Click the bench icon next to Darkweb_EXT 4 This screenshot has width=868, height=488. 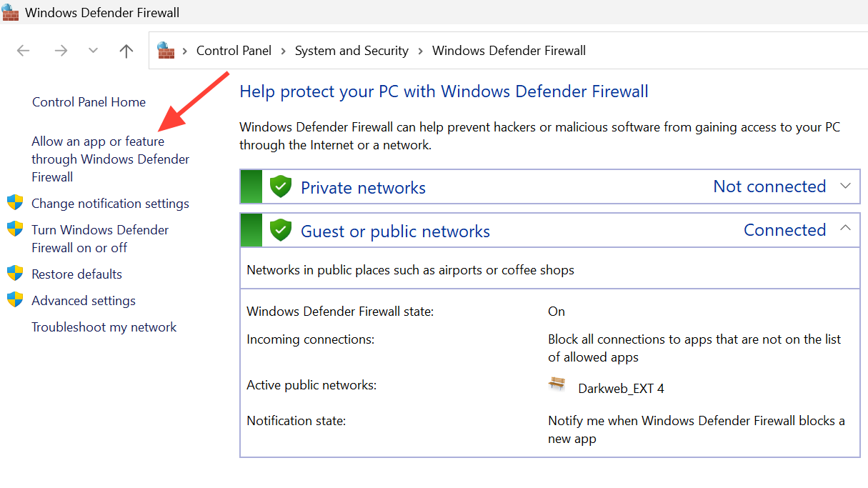[x=557, y=384]
